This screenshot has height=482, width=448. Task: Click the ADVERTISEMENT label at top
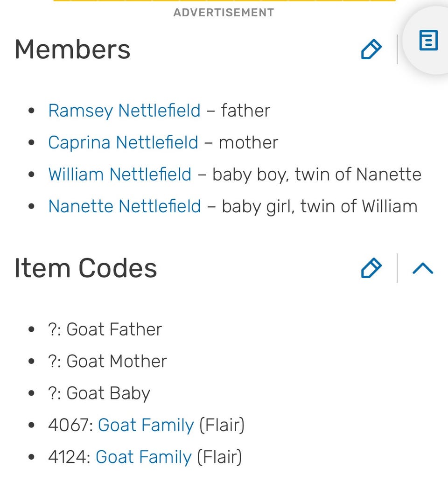coord(224,13)
